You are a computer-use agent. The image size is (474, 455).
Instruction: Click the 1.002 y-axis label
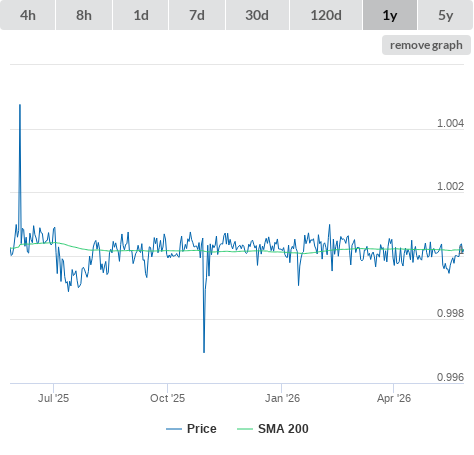pos(450,186)
